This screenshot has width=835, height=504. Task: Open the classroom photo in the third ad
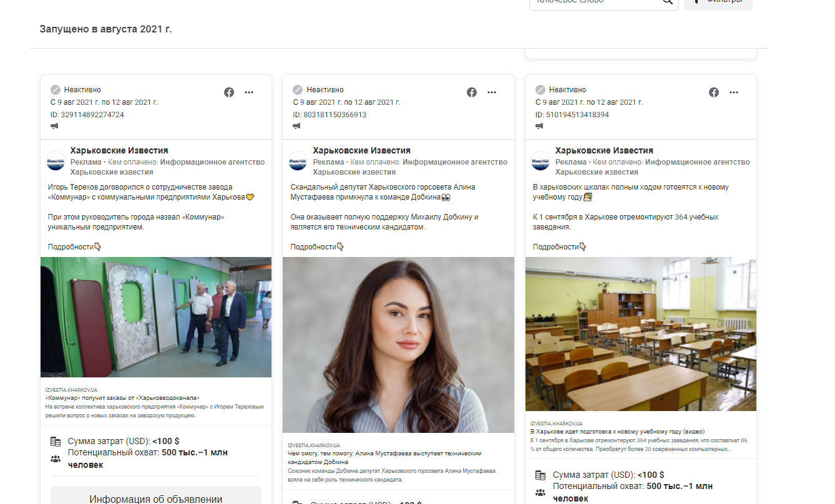click(641, 334)
